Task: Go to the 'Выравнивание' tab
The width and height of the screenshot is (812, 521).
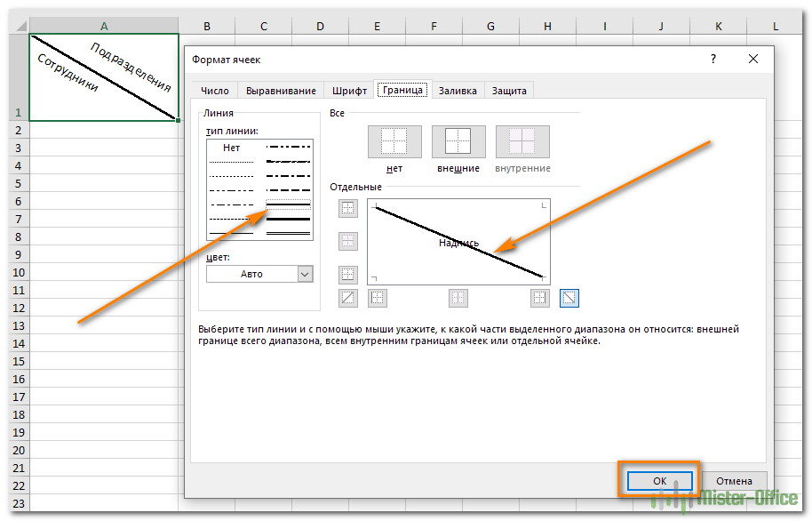Action: [x=281, y=91]
